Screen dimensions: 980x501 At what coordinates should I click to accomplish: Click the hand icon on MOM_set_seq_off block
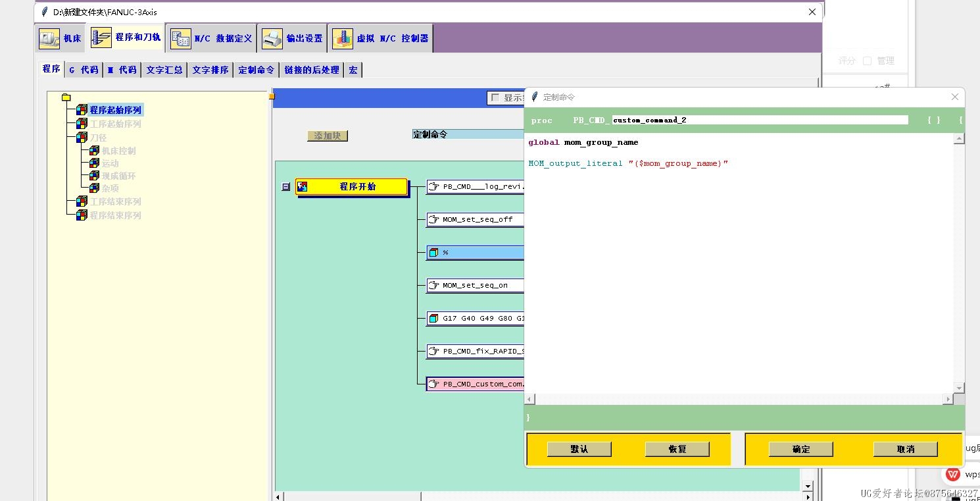tap(433, 219)
